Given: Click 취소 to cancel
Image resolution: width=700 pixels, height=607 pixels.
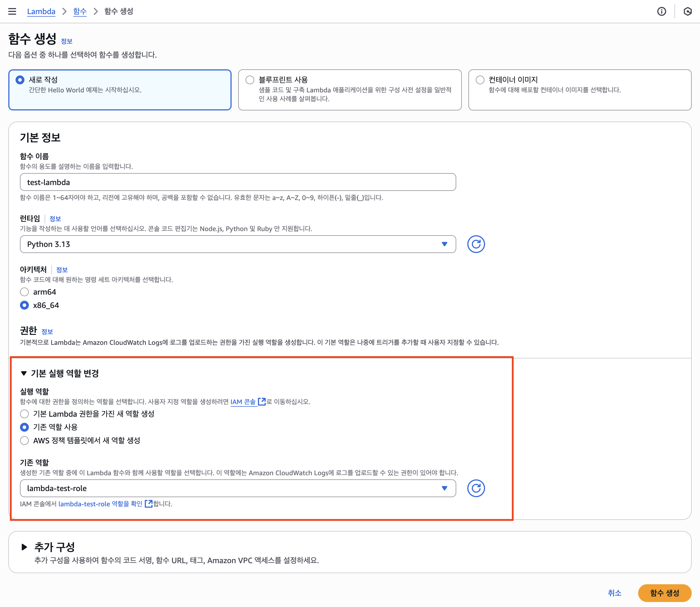Looking at the screenshot, I should tap(614, 593).
